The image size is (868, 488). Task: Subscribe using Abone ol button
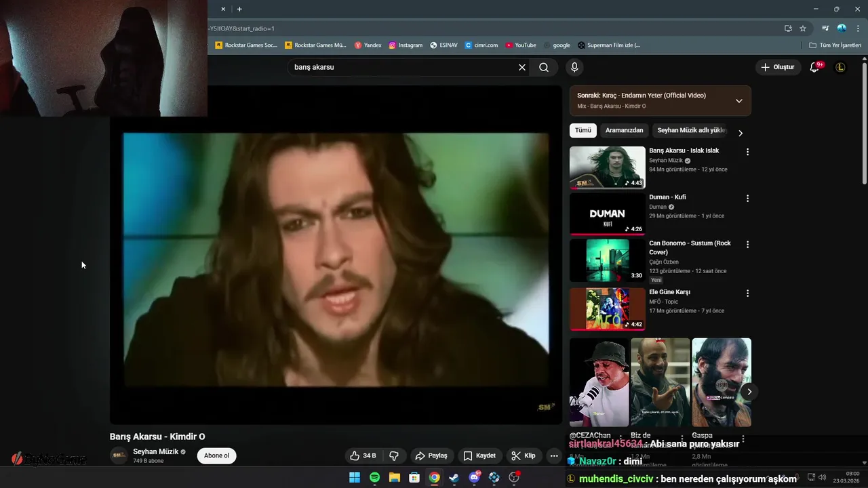pyautogui.click(x=217, y=455)
